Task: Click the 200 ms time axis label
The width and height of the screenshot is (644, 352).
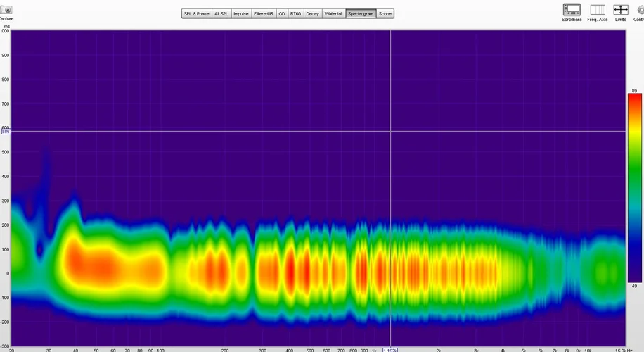Action: tap(6, 225)
